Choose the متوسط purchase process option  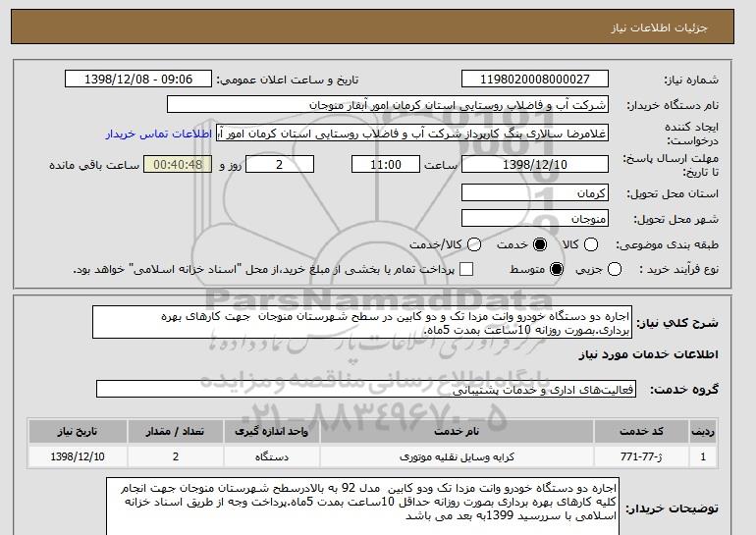click(557, 269)
